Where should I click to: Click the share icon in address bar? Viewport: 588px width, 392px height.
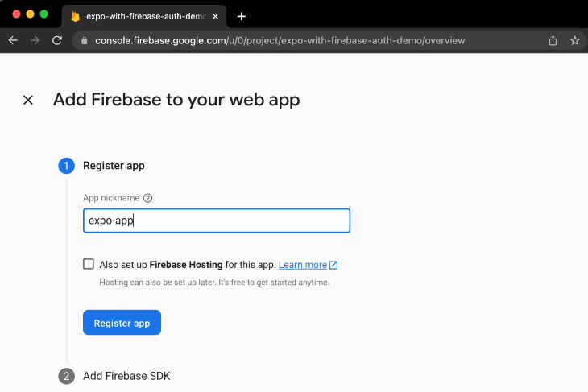(553, 40)
